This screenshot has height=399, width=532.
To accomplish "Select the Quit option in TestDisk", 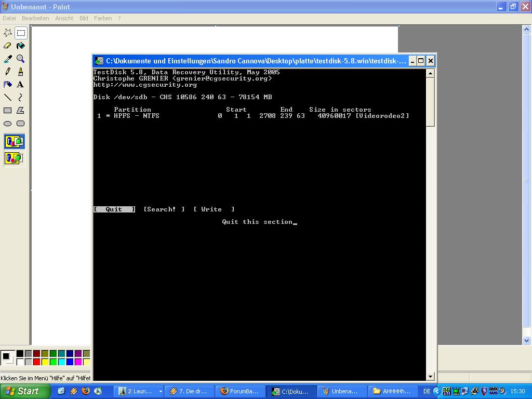I will [x=114, y=209].
